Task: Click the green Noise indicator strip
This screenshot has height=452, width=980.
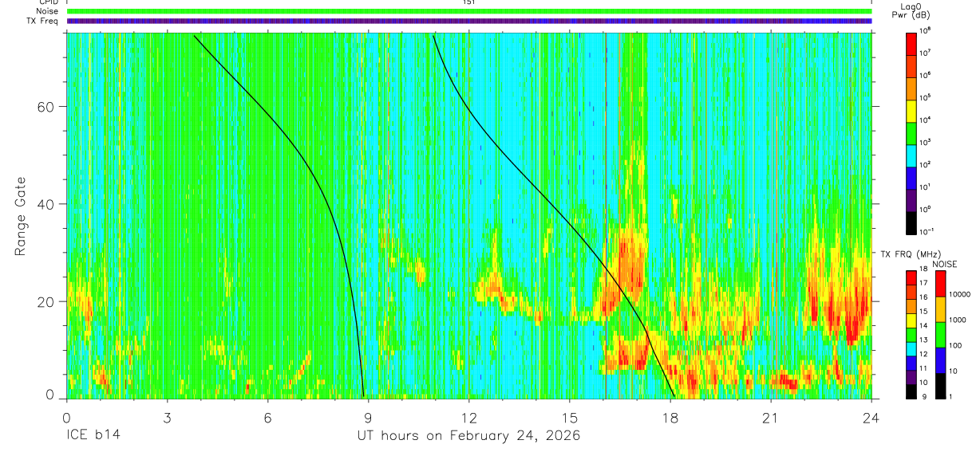Action: click(x=469, y=11)
